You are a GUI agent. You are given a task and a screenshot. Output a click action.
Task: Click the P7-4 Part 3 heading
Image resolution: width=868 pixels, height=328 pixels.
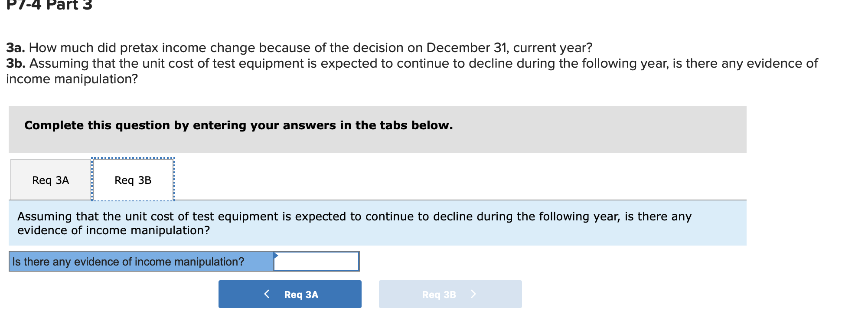(x=48, y=5)
